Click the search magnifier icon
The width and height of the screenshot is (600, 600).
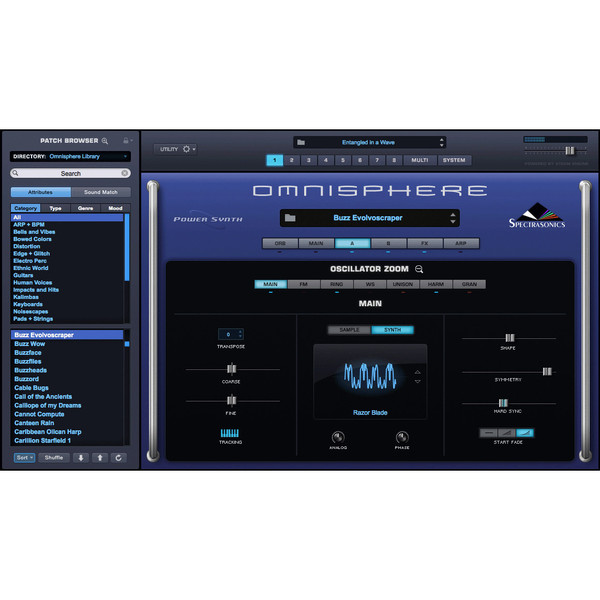pyautogui.click(x=15, y=173)
